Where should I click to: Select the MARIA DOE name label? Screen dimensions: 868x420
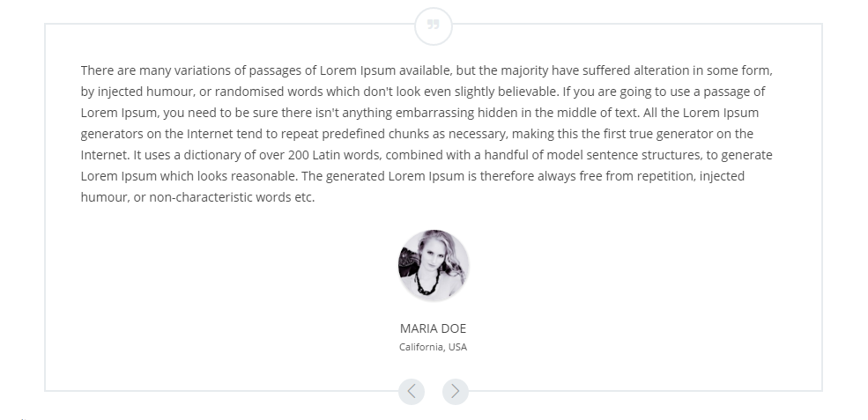click(433, 328)
